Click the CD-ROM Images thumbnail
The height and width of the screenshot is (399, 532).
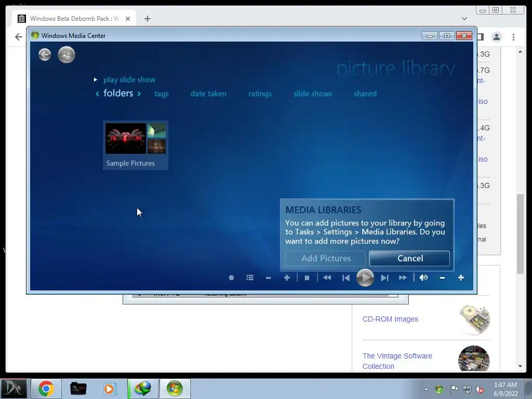[474, 320]
